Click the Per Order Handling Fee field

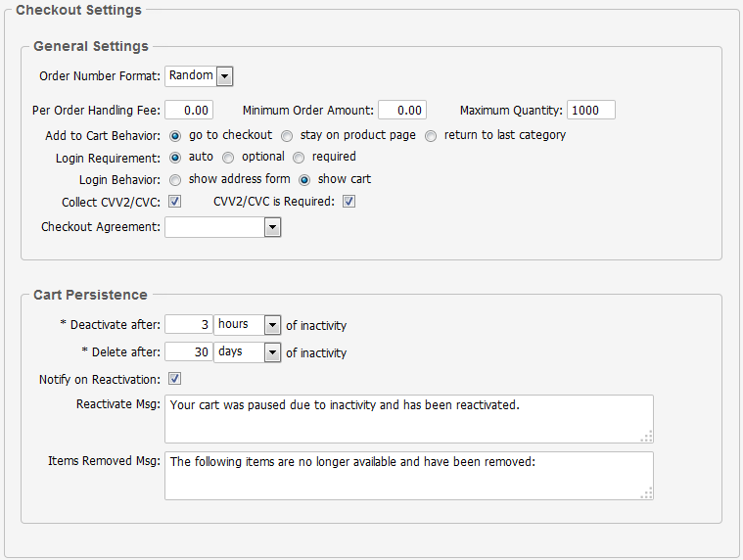(189, 111)
